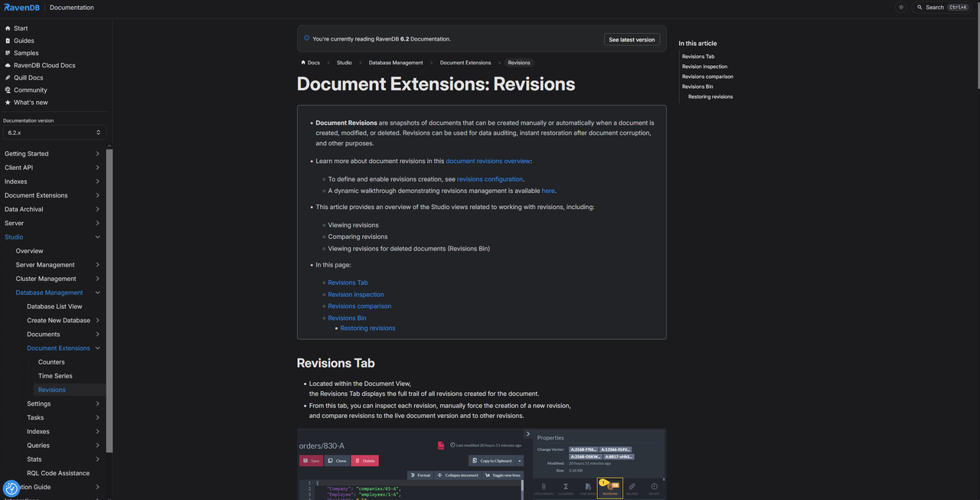Jump to Restoring revisions in page list
980x500 pixels.
367,328
